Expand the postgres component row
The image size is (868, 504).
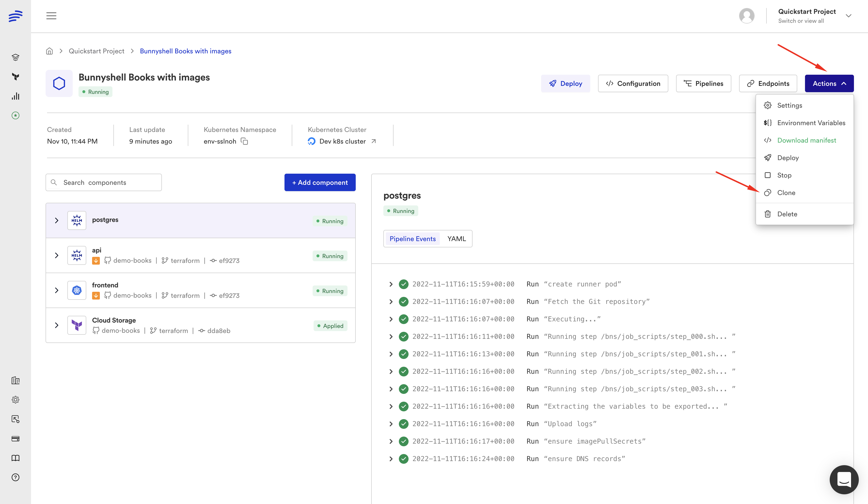coord(57,220)
